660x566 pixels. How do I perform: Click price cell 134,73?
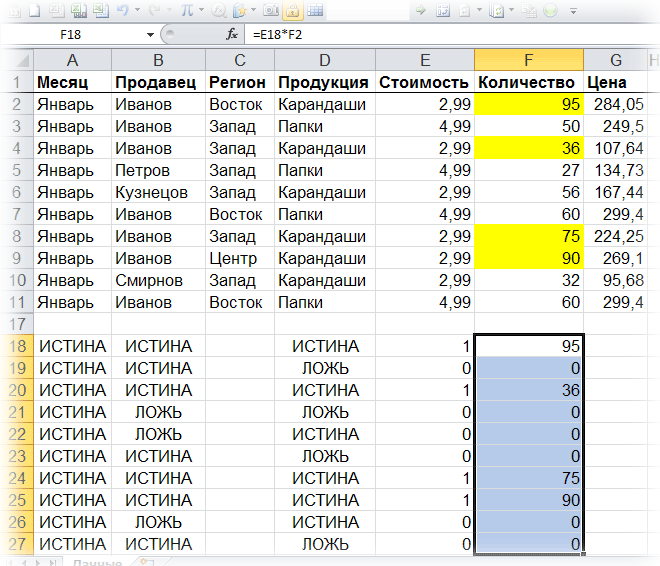615,170
